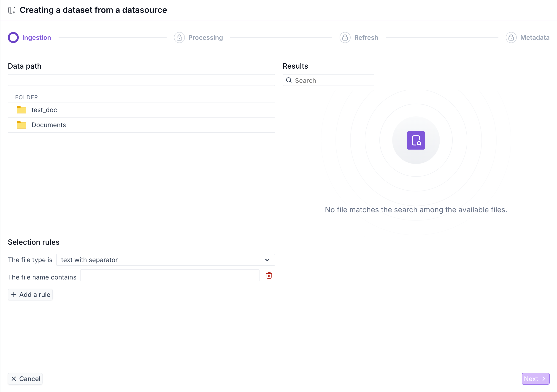Screen dimensions: 557x392
Task: Click the Metadata step lock icon
Action: 511,38
